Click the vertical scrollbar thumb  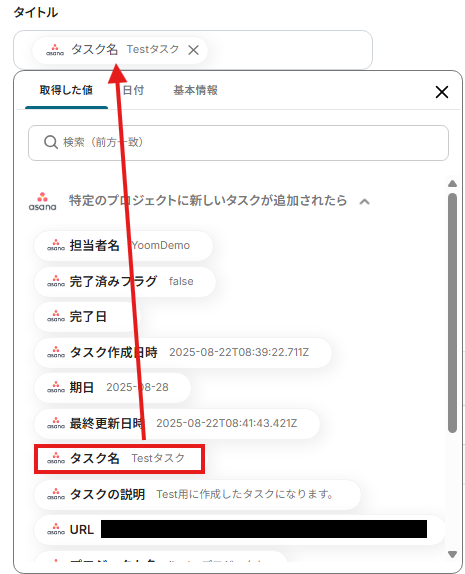tap(453, 313)
